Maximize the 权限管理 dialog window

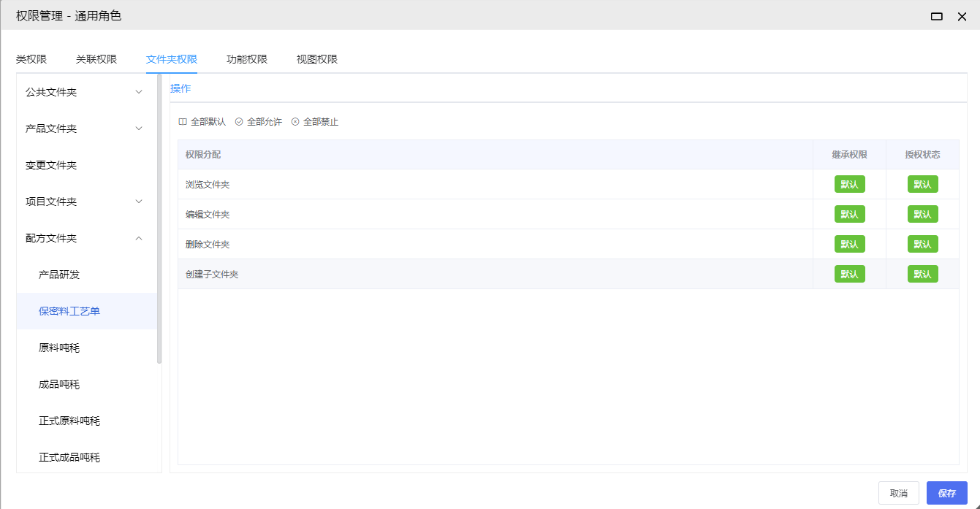[936, 16]
